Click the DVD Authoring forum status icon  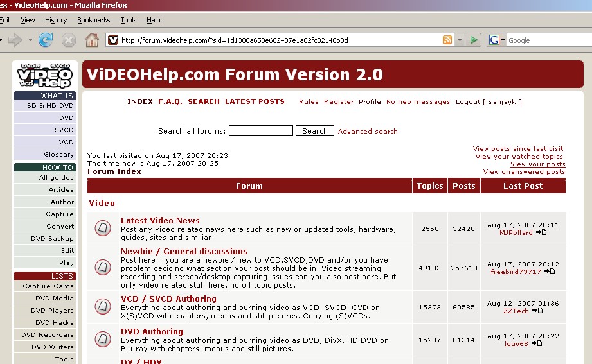(103, 339)
